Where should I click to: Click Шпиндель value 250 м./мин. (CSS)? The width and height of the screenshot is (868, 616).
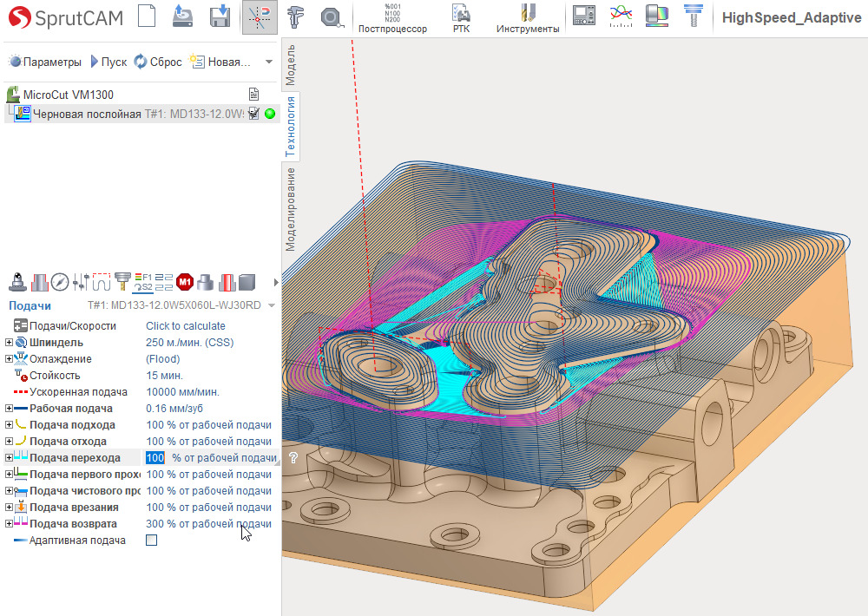(190, 343)
